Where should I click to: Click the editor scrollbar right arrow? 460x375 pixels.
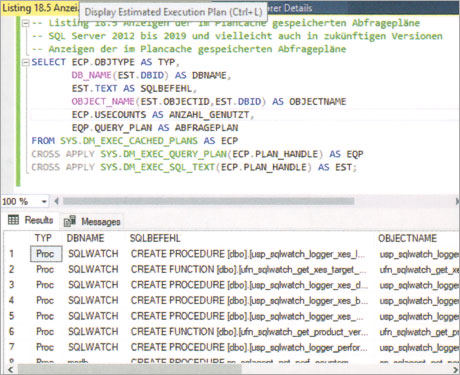coord(457,201)
